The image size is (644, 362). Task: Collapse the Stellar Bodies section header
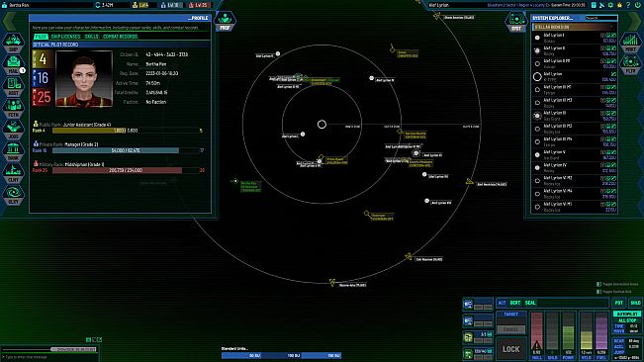point(574,27)
